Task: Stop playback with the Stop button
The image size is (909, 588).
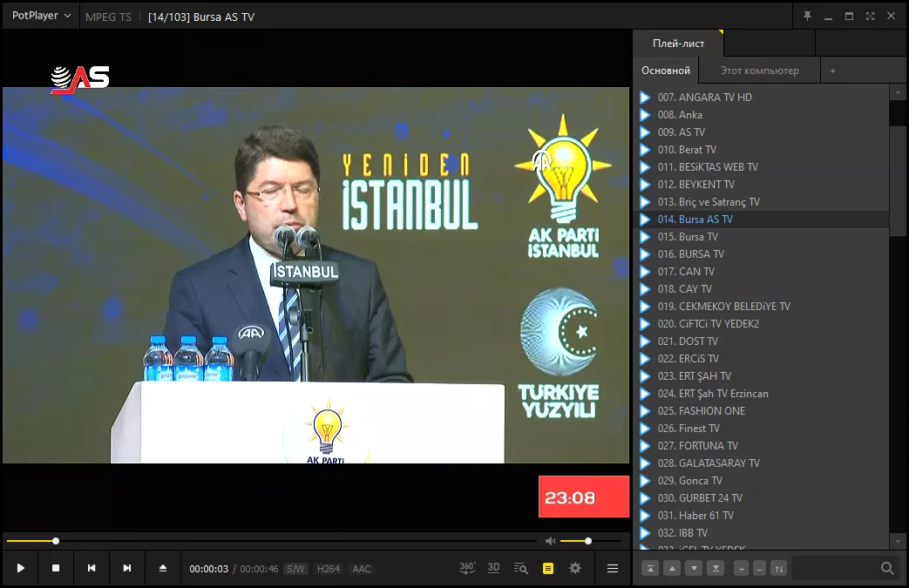Action: 56,568
